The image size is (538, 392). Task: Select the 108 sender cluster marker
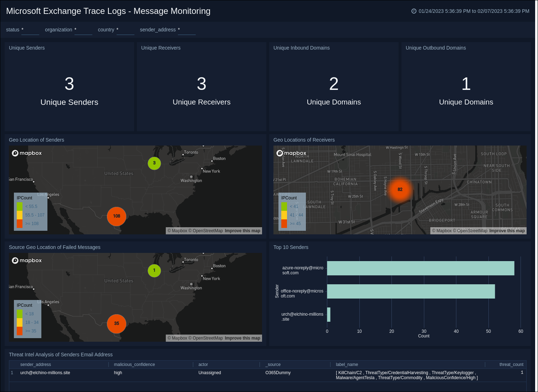[117, 217]
